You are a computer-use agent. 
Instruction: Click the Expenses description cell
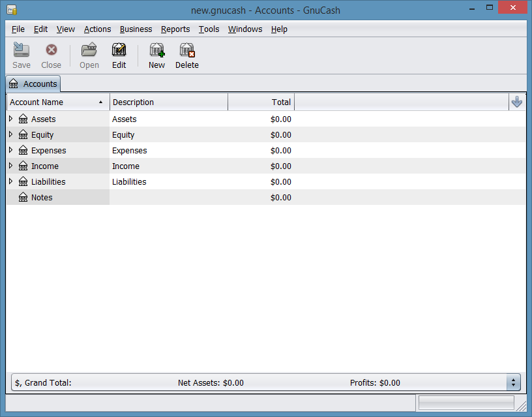(168, 150)
